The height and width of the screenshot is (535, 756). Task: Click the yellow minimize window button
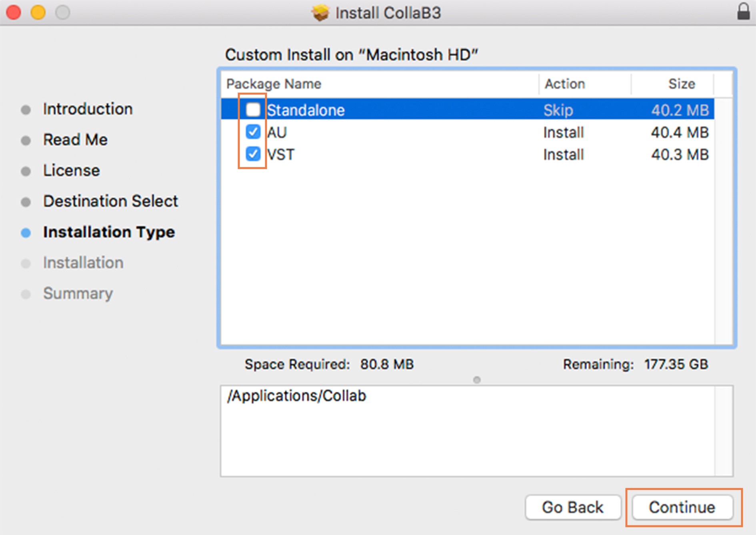tap(38, 12)
